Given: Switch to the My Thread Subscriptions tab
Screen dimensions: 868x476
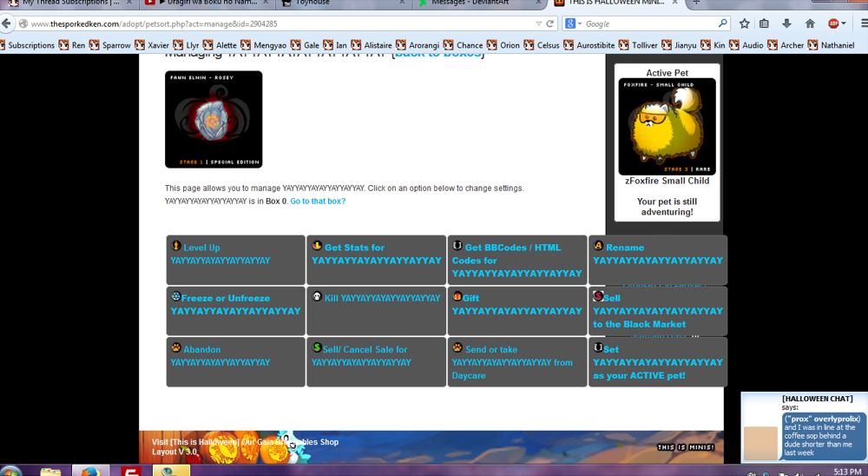Looking at the screenshot, I should [70, 3].
